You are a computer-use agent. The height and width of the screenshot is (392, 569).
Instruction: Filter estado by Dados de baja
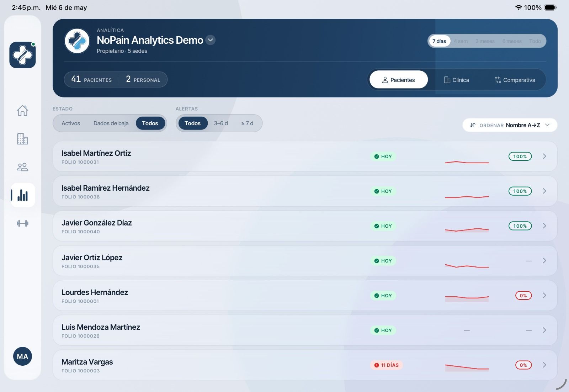[x=111, y=123]
